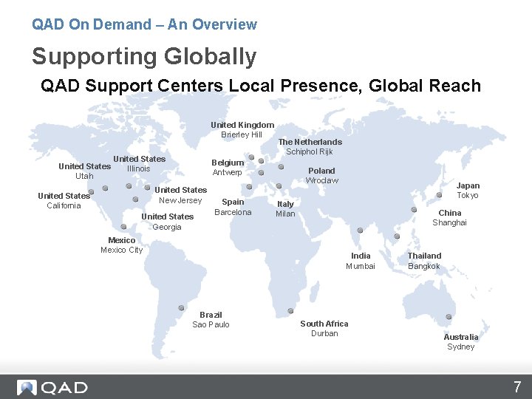Click the 'United Kingdom' country label
532x399 pixels.
[x=242, y=125]
